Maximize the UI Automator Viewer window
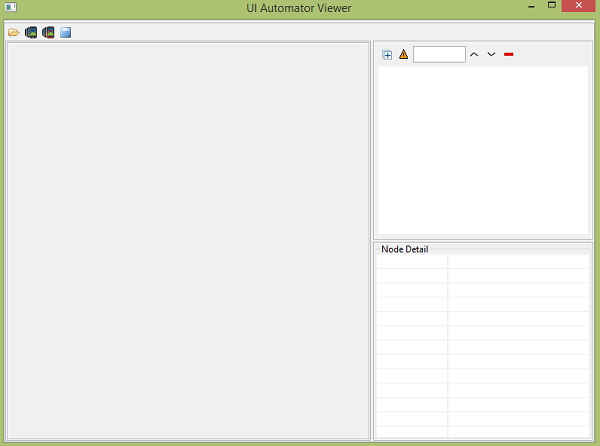This screenshot has height=446, width=600. [552, 5]
